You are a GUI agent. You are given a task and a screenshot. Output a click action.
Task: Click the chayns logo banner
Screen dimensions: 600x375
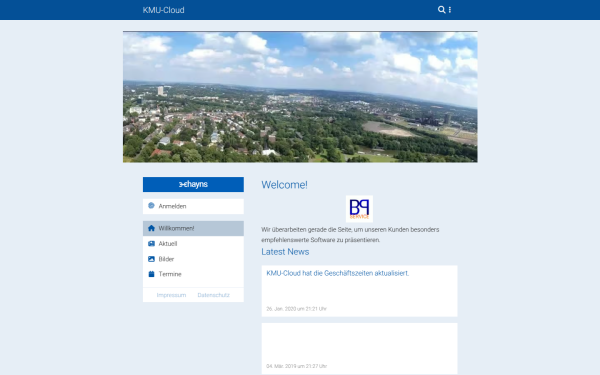click(193, 184)
